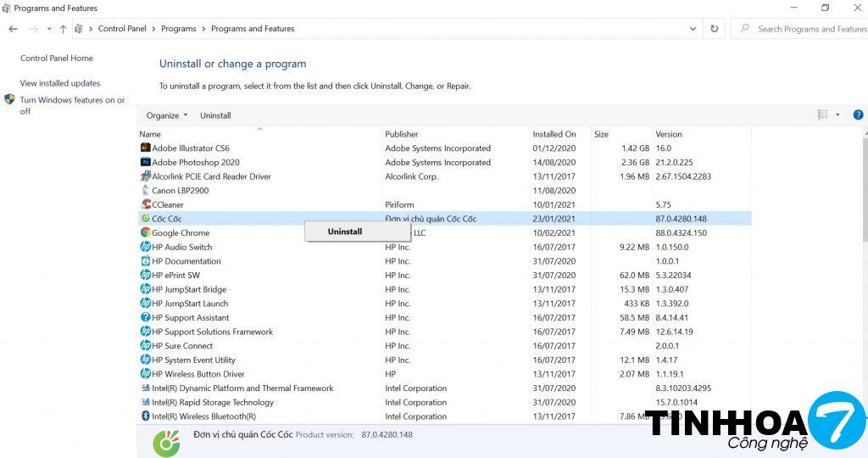Click the Adobe Illustrator CS6 icon
The height and width of the screenshot is (458, 868).
point(145,148)
